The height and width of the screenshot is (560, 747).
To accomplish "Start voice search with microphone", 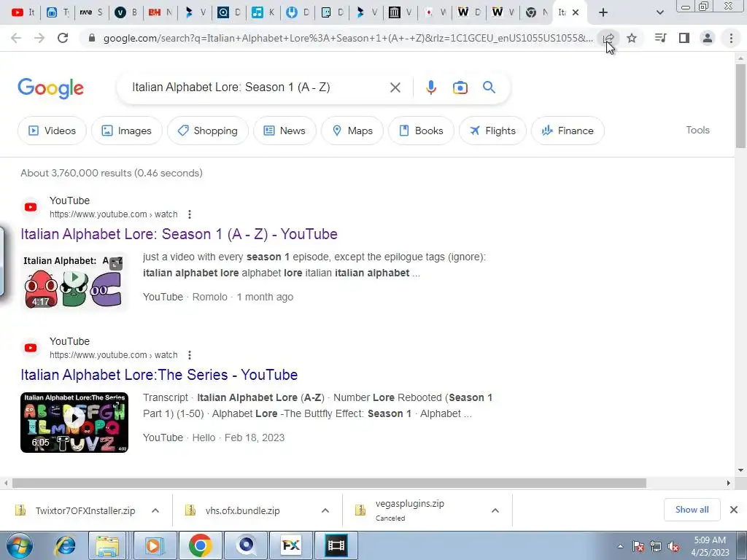I will click(x=430, y=87).
